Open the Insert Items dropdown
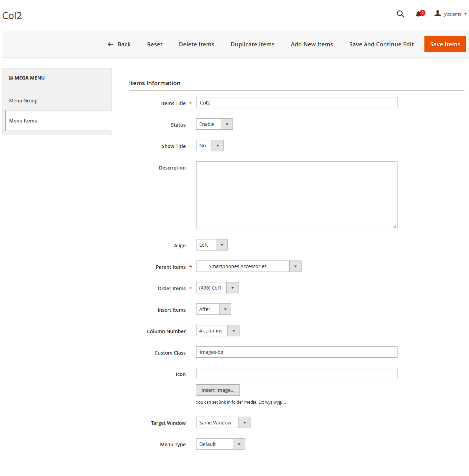Screen dimensions: 469x476 click(214, 309)
